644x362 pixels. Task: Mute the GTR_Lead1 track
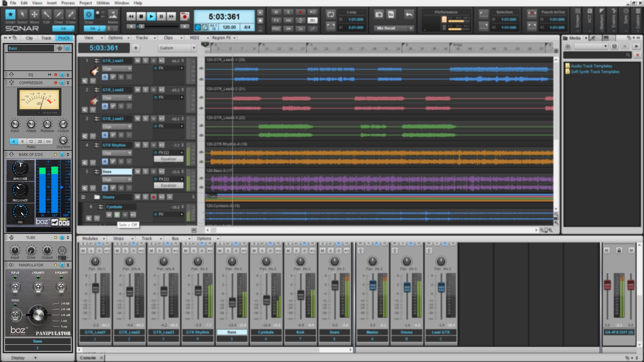click(137, 61)
